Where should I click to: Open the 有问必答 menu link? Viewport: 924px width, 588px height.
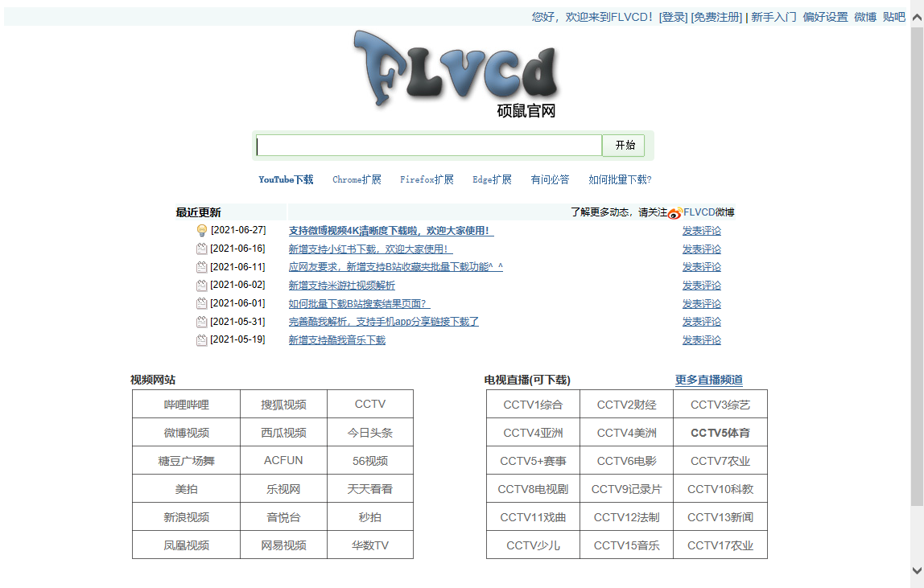tap(550, 179)
